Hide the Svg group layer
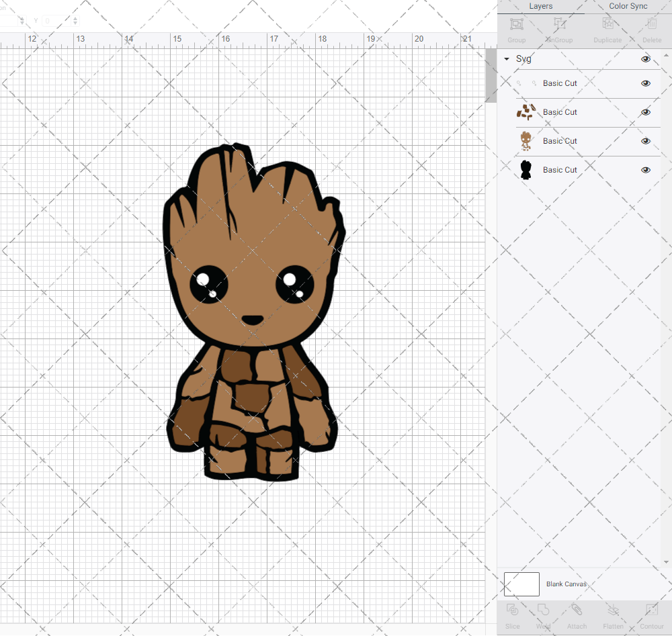Viewport: 672px width, 636px height. click(x=645, y=59)
